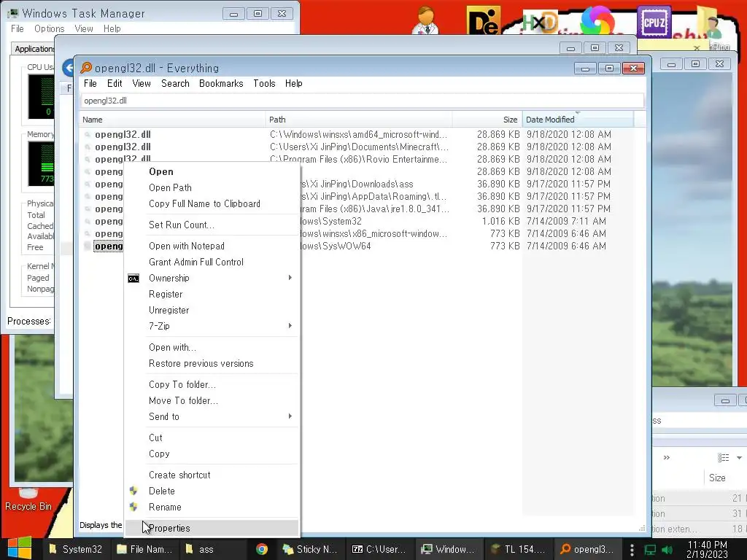This screenshot has width=747, height=560.
Task: Switch to Sticky Notes taskbar item
Action: click(309, 549)
